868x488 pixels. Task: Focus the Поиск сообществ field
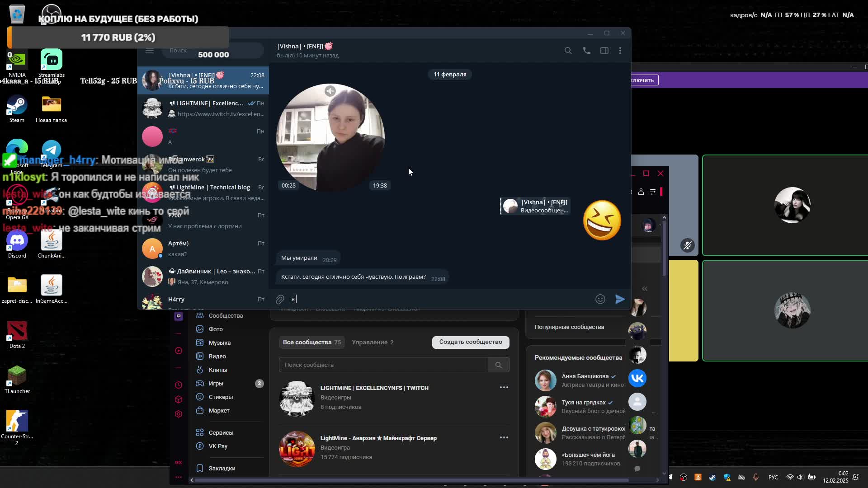click(383, 365)
